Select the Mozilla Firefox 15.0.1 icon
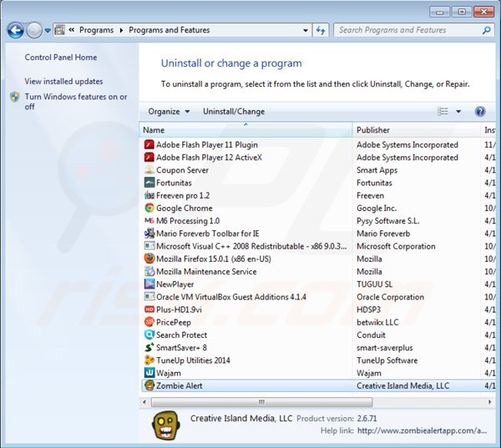 point(149,259)
